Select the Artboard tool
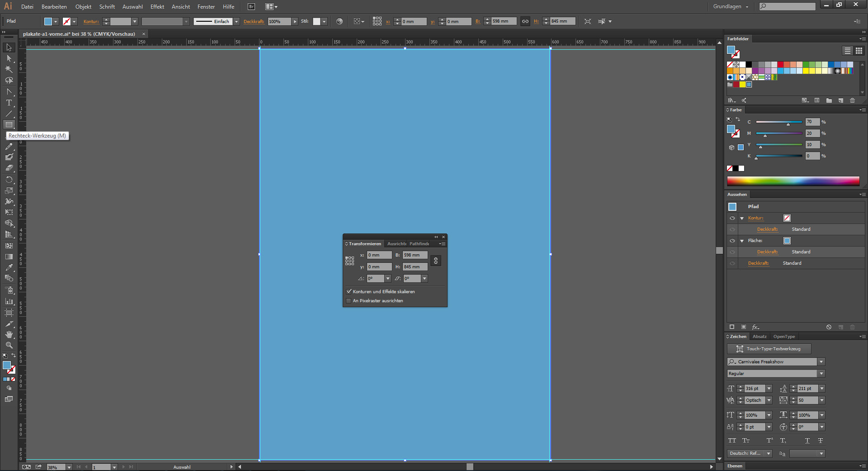The width and height of the screenshot is (868, 471). (9, 313)
